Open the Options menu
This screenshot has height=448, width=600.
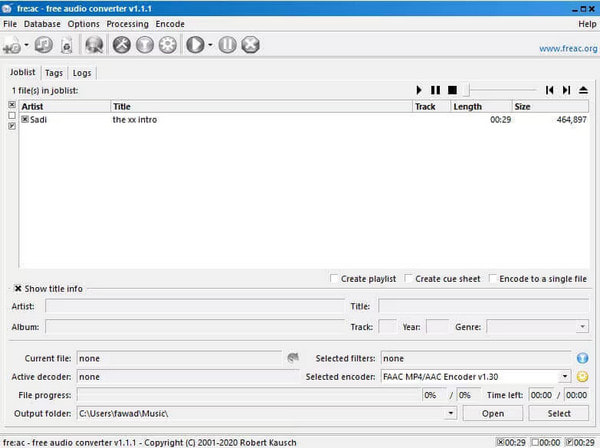click(83, 24)
